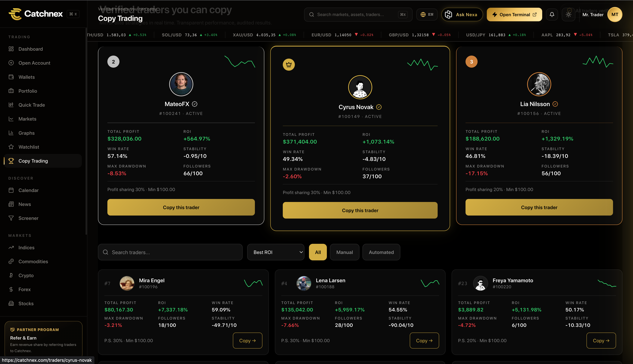This screenshot has height=364, width=633.
Task: Toggle the light/dark theme sun icon
Action: [569, 15]
